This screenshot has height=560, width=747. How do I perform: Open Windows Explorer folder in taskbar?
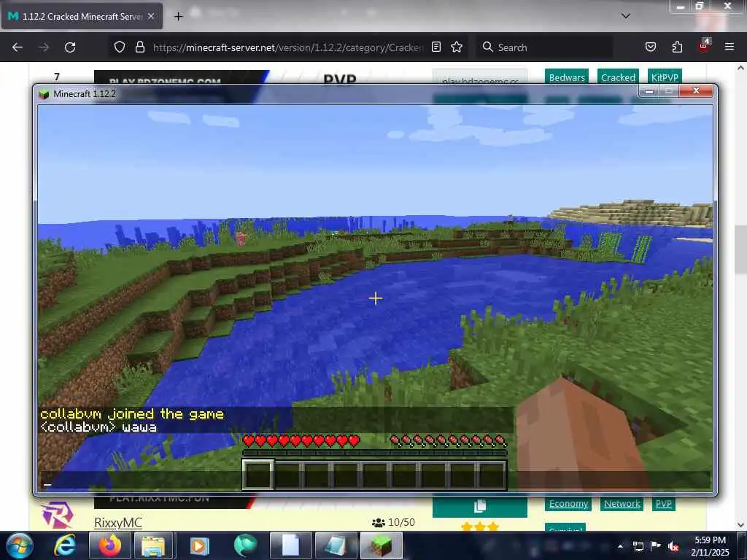click(x=153, y=545)
